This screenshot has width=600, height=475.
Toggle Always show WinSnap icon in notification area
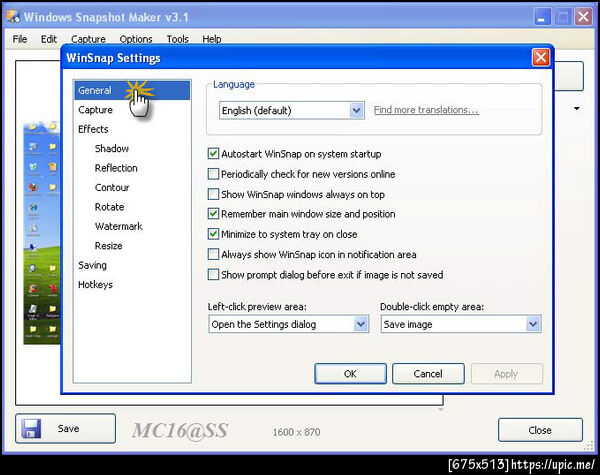[213, 254]
